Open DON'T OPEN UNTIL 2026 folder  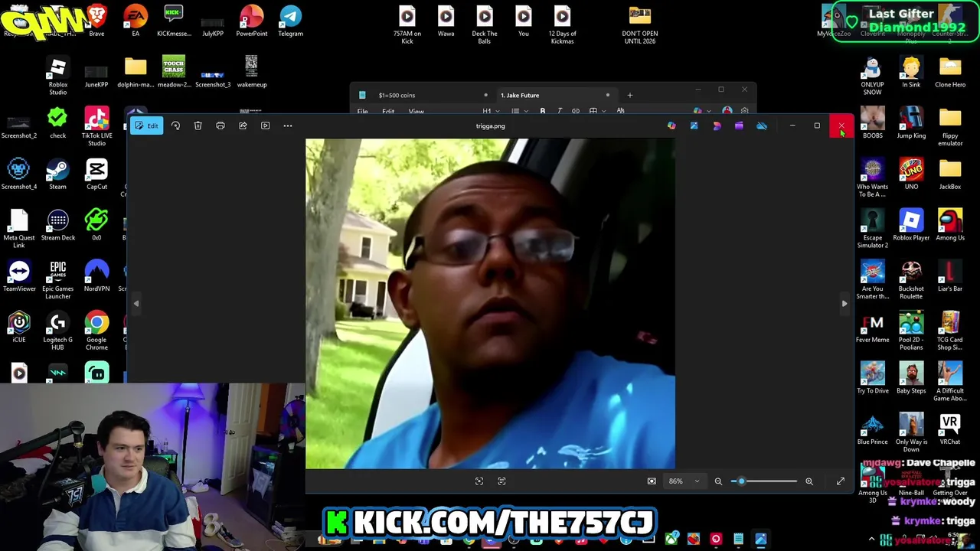[x=640, y=25]
